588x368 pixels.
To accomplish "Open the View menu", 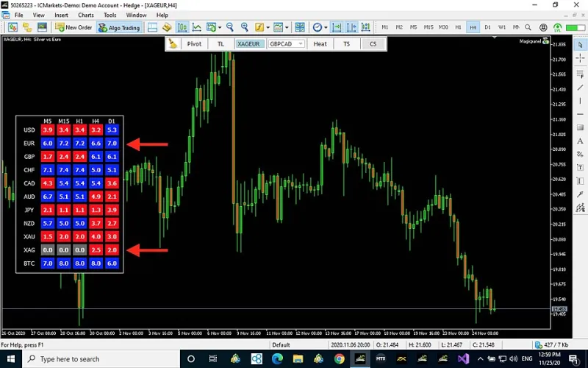I will 39,15.
